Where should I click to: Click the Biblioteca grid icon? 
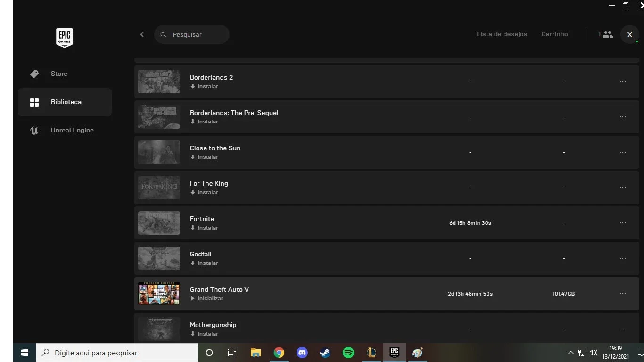[x=34, y=102]
